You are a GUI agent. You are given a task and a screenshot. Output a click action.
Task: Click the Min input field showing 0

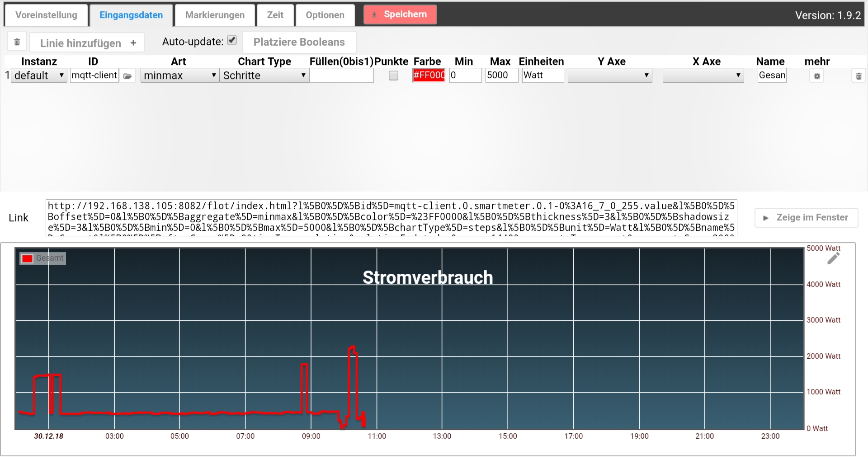pyautogui.click(x=465, y=75)
